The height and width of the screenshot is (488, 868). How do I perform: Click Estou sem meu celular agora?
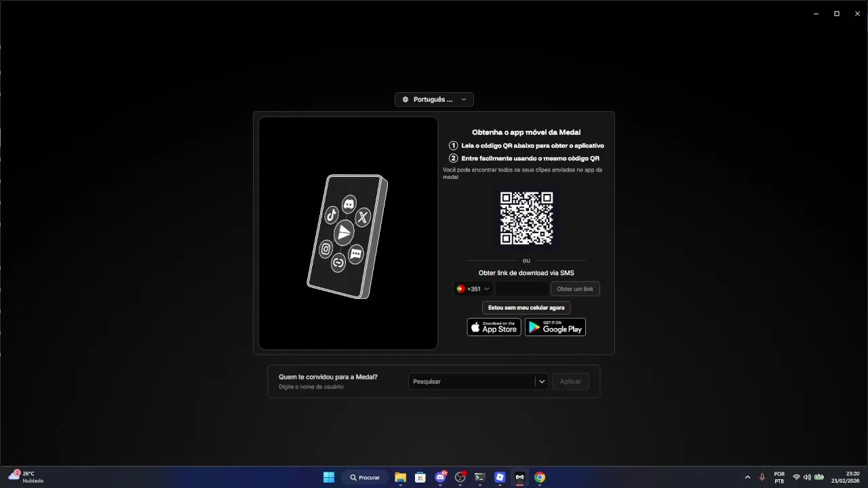click(x=526, y=308)
